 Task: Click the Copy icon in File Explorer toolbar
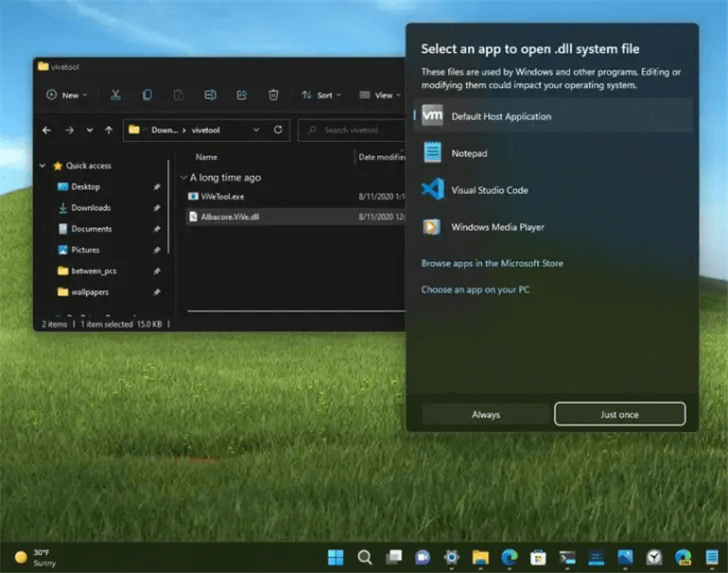(147, 95)
